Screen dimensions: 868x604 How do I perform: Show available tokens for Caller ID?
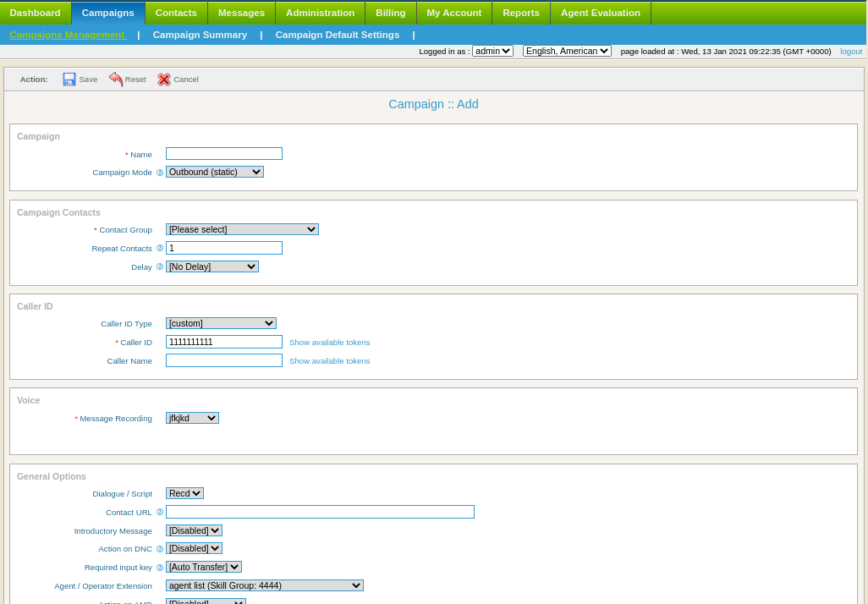(329, 343)
